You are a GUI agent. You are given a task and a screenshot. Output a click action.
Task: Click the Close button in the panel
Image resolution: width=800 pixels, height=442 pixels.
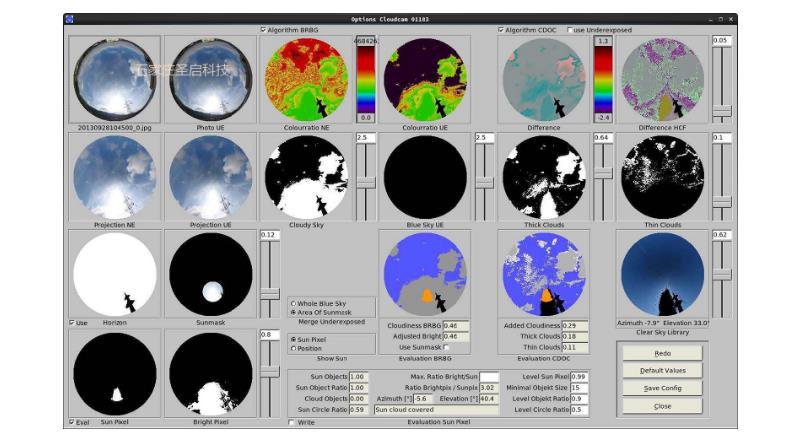(662, 406)
